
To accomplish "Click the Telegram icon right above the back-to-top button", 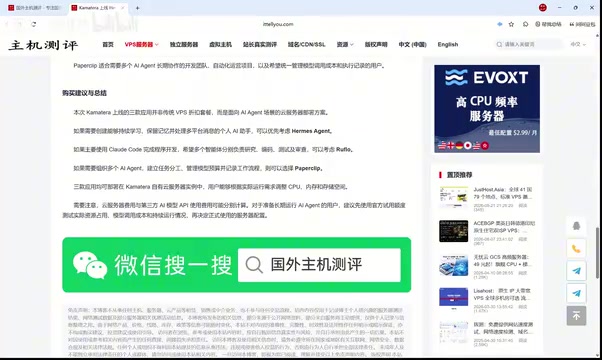I will (576, 293).
